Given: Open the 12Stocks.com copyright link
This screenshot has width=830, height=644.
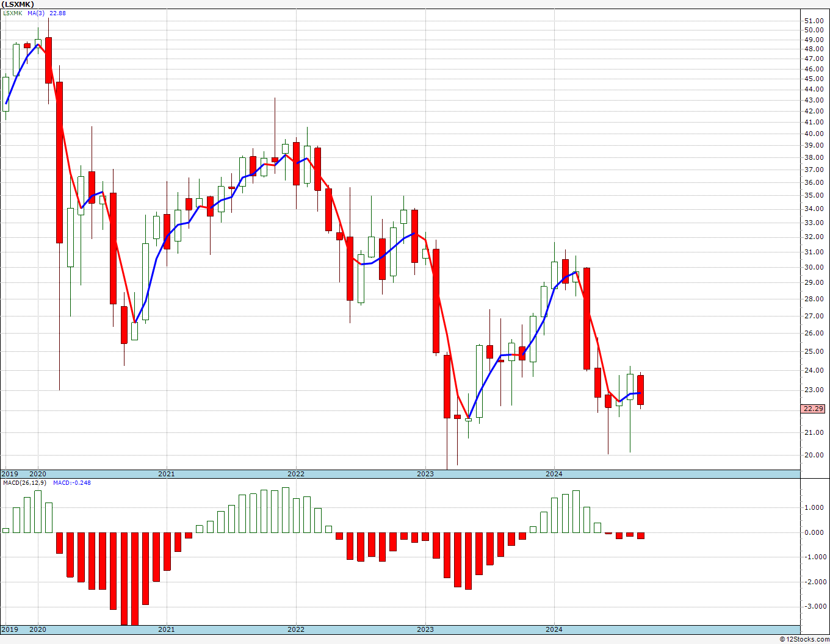Looking at the screenshot, I should click(x=804, y=639).
